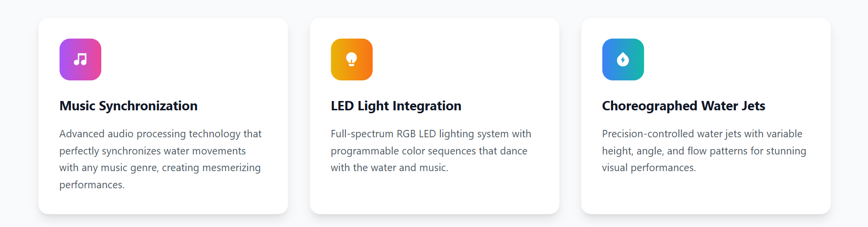Click "perfectly synchronizes water movements" line
The image size is (868, 227).
[152, 151]
